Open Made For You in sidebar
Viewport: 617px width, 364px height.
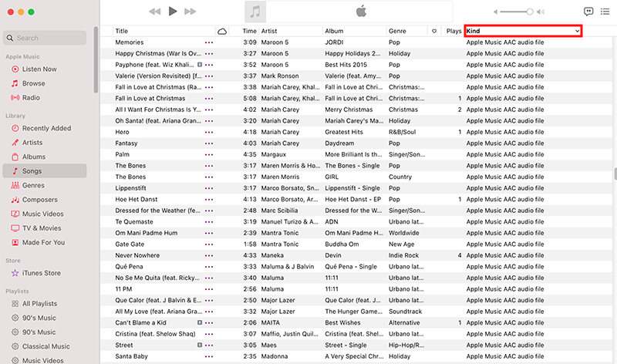[45, 242]
